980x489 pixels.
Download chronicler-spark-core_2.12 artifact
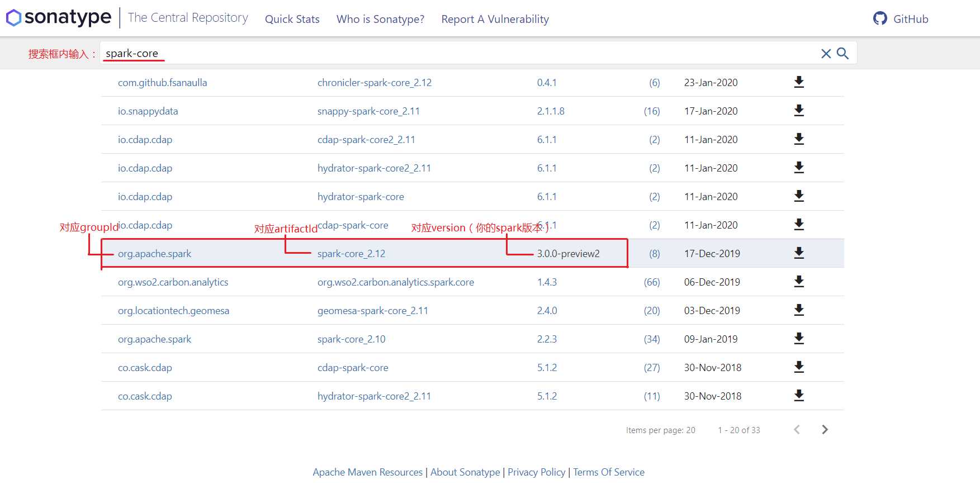coord(799,82)
